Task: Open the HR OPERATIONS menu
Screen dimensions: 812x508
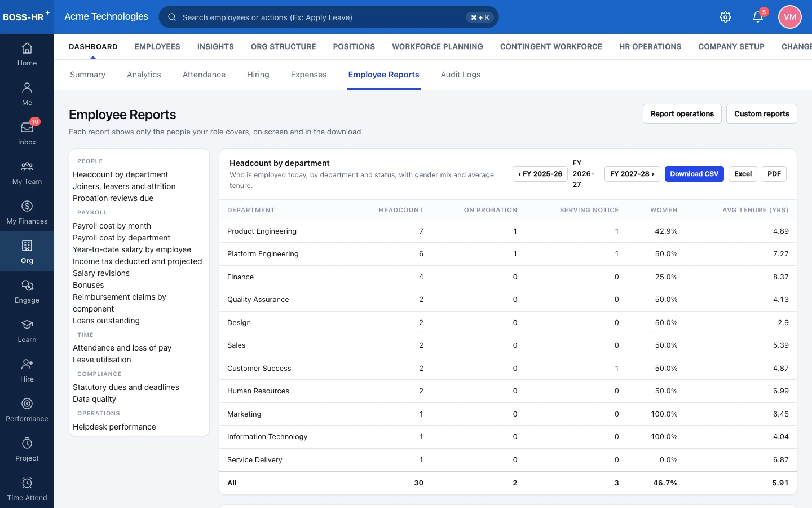Action: point(650,47)
